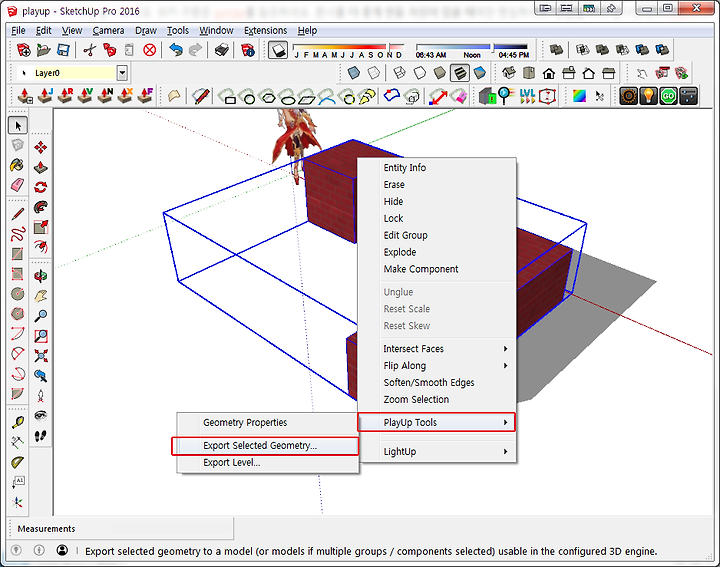Enable Monochrome face style
This screenshot has width=720, height=567.
(x=479, y=73)
